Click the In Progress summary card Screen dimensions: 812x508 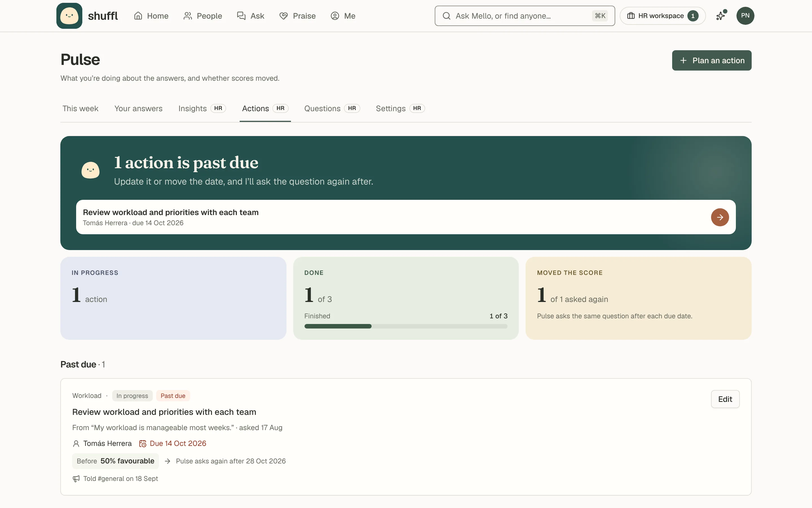coord(173,298)
